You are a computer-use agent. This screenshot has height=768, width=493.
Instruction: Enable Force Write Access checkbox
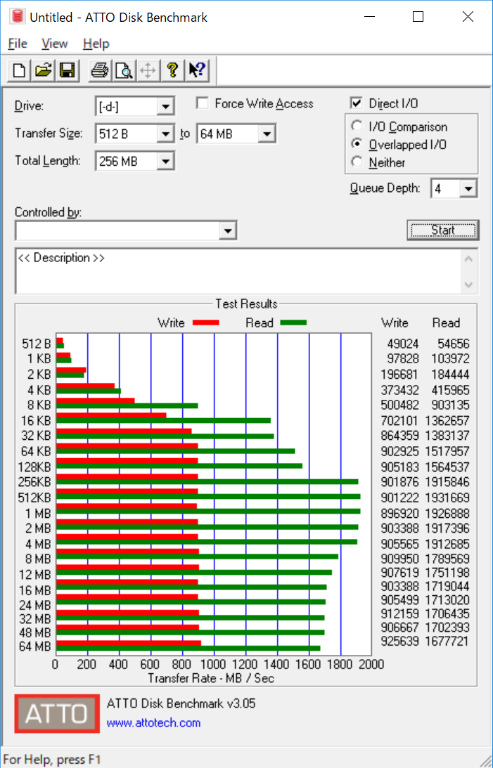pyautogui.click(x=202, y=103)
